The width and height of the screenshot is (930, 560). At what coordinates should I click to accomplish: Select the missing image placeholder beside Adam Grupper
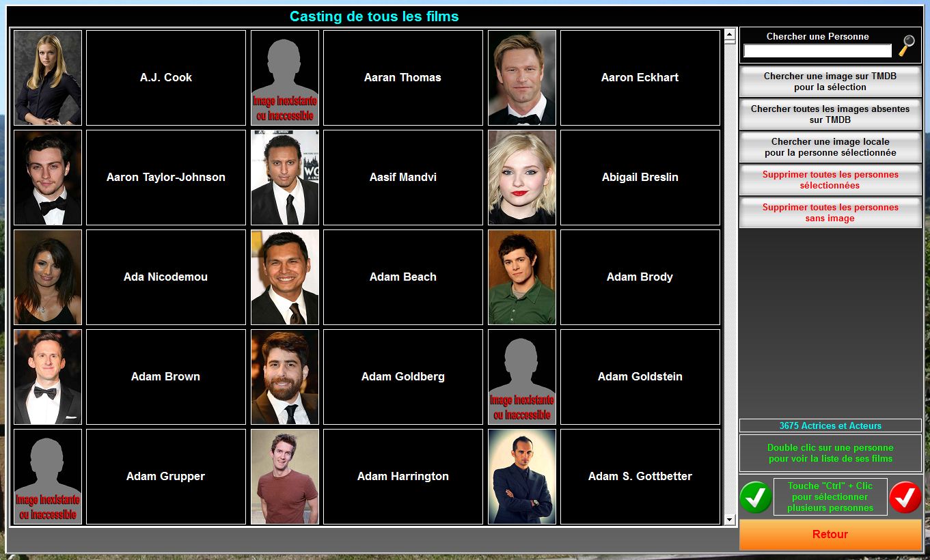click(48, 477)
